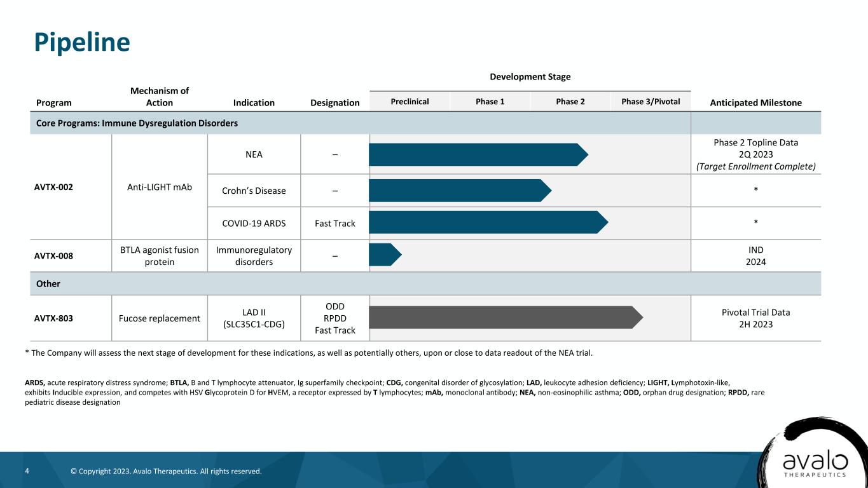Click the IND 2024 milestone text
868x488 pixels.
pyautogui.click(x=755, y=255)
